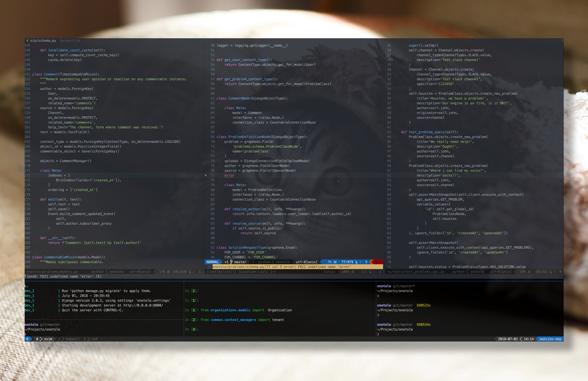Click the 'def edit(self, text):' line
This screenshot has width=588, height=381.
coord(61,200)
